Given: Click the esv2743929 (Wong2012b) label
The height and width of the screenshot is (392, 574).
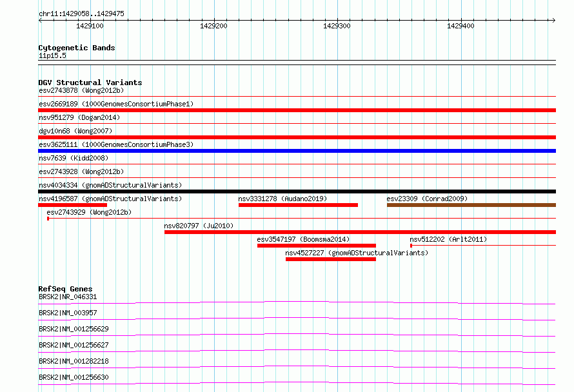Looking at the screenshot, I should [x=89, y=212].
